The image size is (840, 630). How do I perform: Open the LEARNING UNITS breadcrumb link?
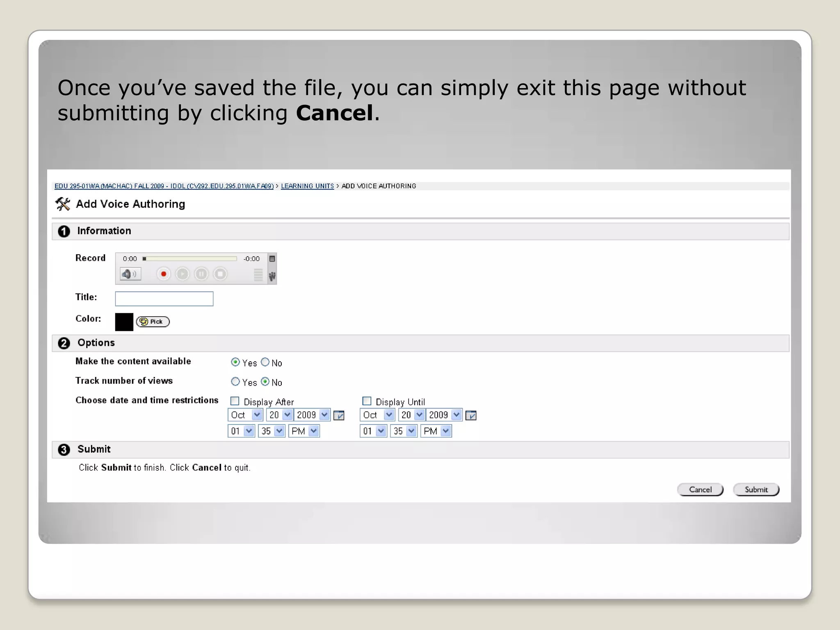pyautogui.click(x=307, y=186)
